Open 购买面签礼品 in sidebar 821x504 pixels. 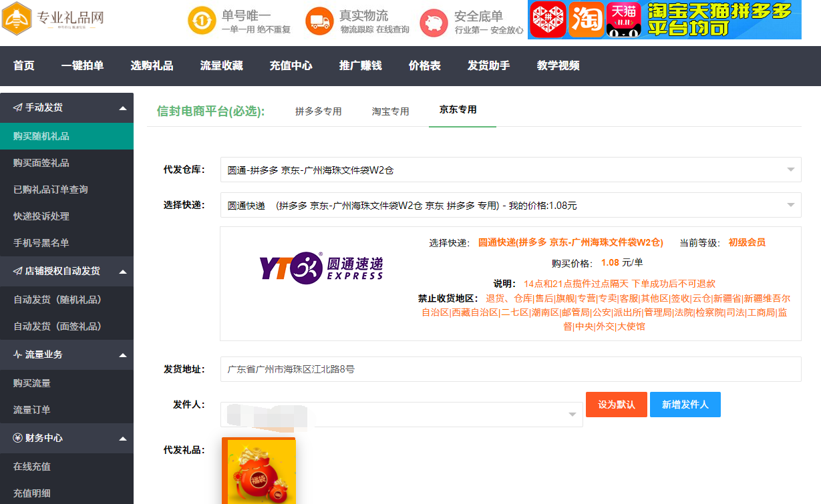tap(67, 163)
